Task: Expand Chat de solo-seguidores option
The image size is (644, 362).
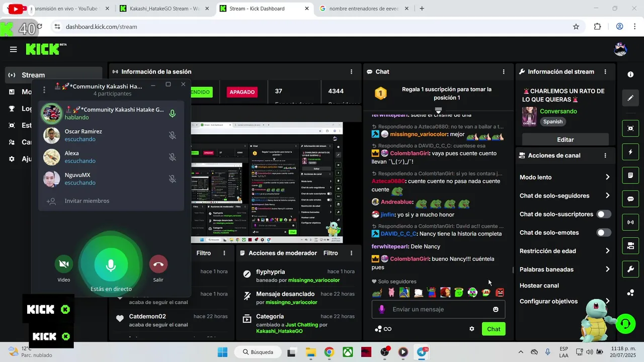Action: 566,196
